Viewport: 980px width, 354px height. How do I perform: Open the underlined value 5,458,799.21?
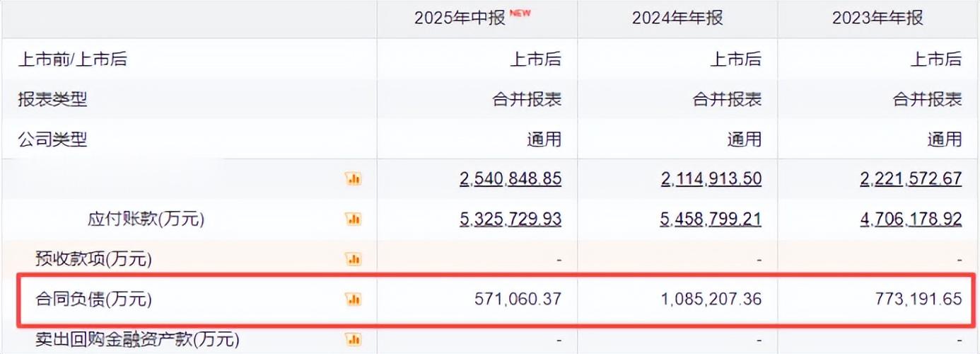point(711,219)
